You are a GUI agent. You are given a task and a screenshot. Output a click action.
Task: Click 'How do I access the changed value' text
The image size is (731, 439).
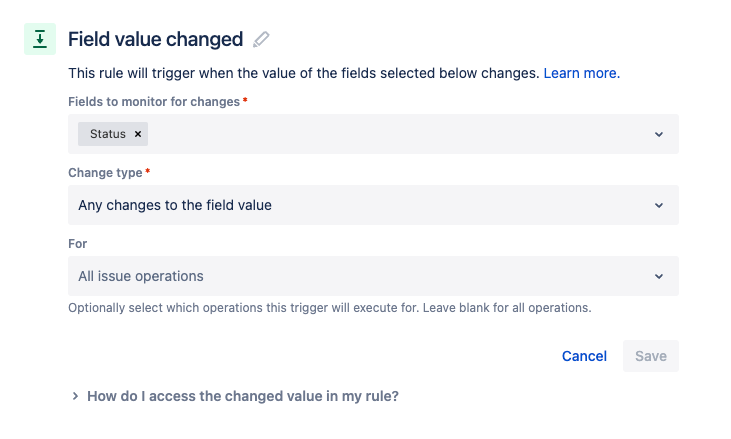tap(243, 396)
